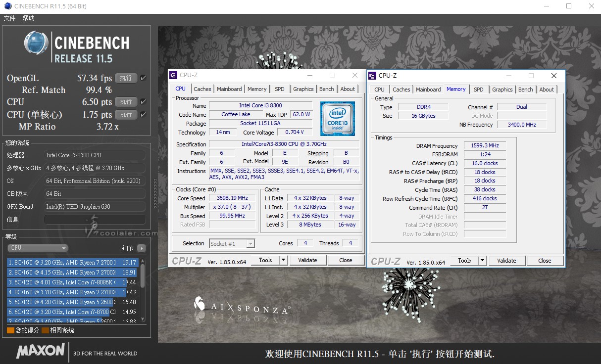Click the CPU-Z icon in right window title bar
Image resolution: width=601 pixels, height=364 pixels.
coord(372,76)
